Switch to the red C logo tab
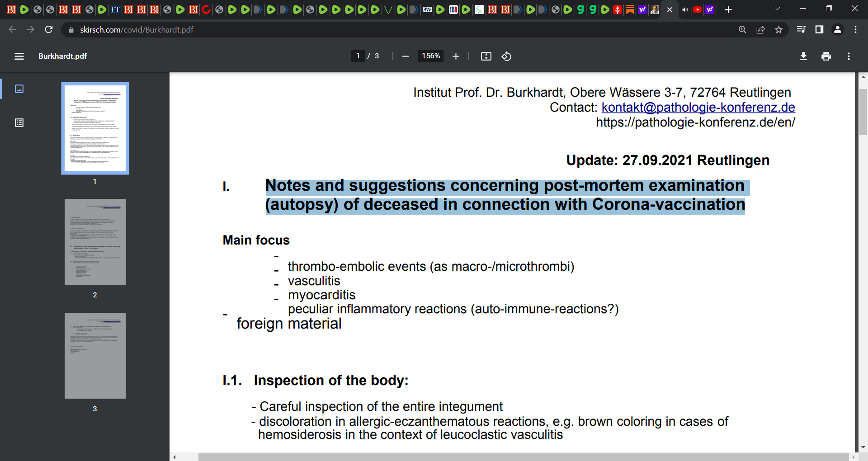This screenshot has height=461, width=868. click(x=206, y=9)
